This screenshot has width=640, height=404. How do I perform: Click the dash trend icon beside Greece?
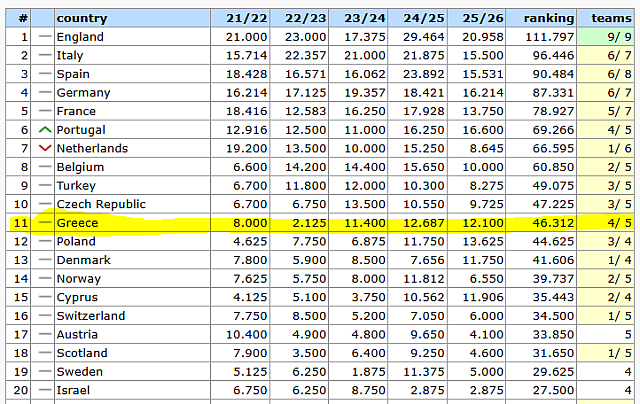[44, 223]
